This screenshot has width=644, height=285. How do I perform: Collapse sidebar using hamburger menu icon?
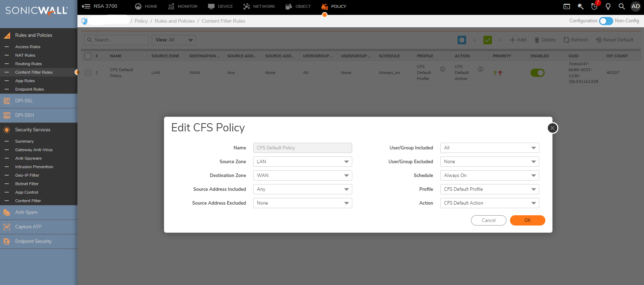pos(86,6)
